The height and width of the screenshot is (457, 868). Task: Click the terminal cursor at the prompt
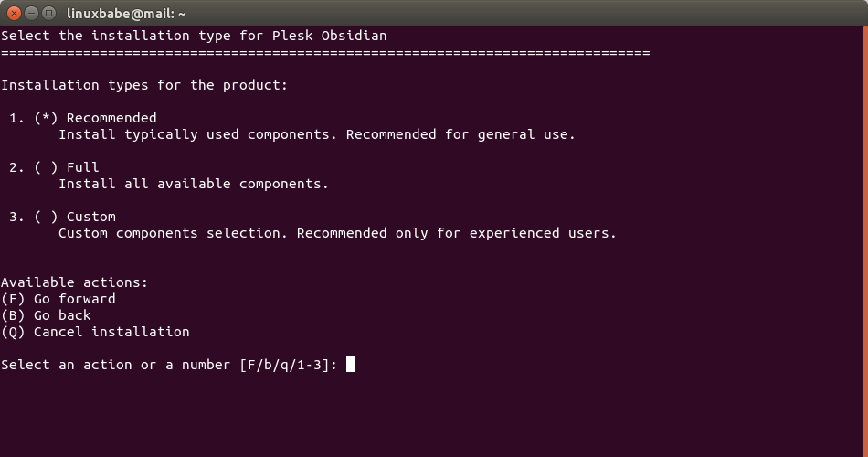350,365
